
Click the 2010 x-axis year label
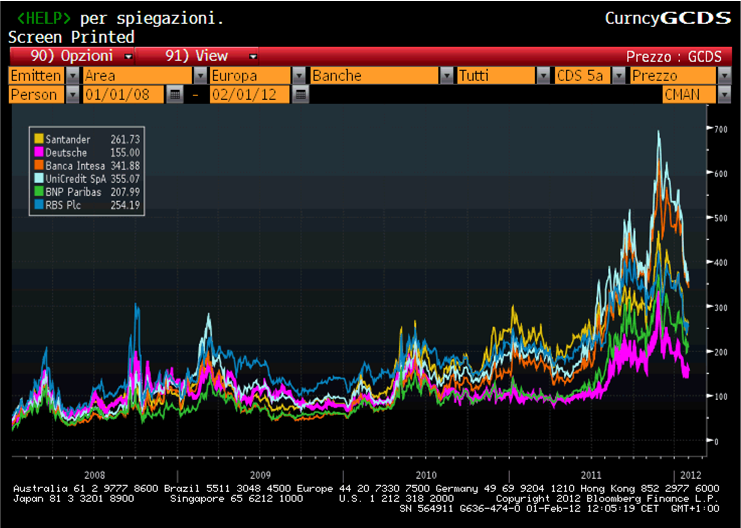point(426,475)
